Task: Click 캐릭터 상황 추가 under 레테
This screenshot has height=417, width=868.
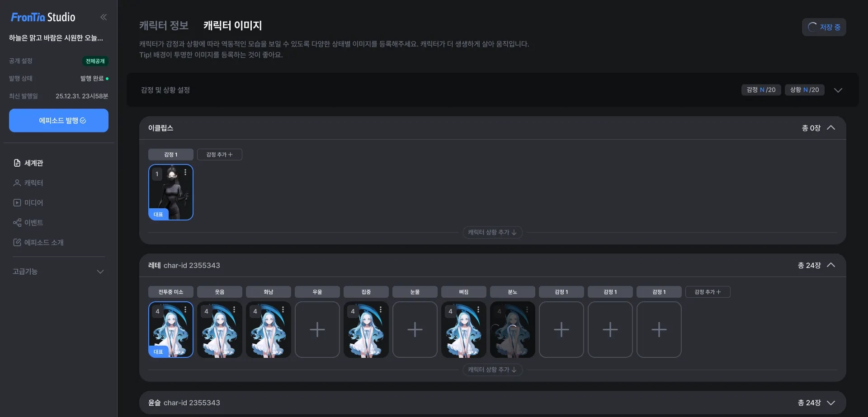Action: 492,370
